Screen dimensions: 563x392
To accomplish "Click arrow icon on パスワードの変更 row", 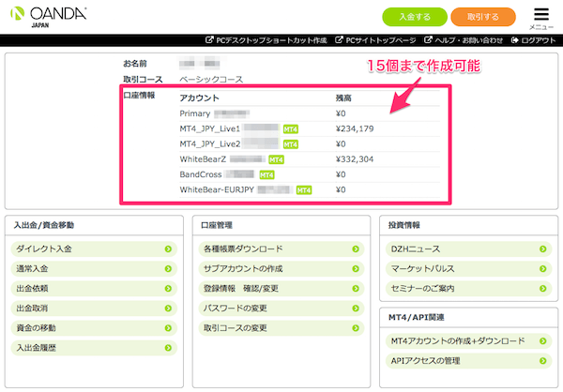I will [x=356, y=309].
